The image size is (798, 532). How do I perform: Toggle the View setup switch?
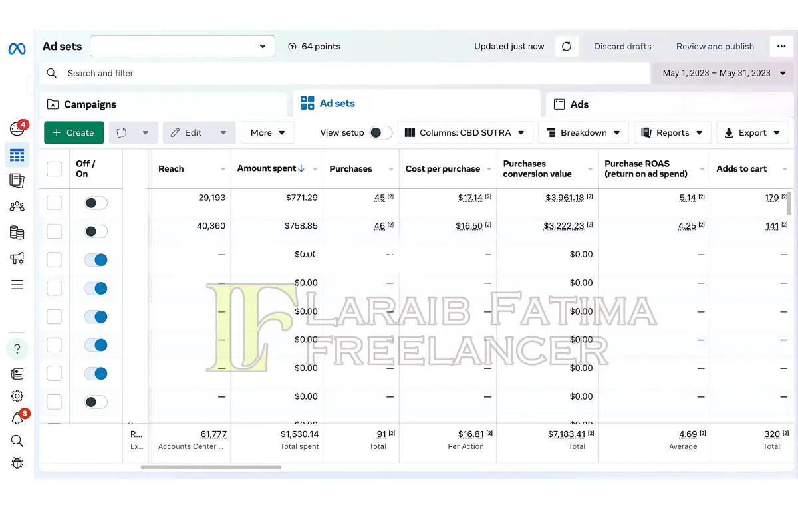380,133
